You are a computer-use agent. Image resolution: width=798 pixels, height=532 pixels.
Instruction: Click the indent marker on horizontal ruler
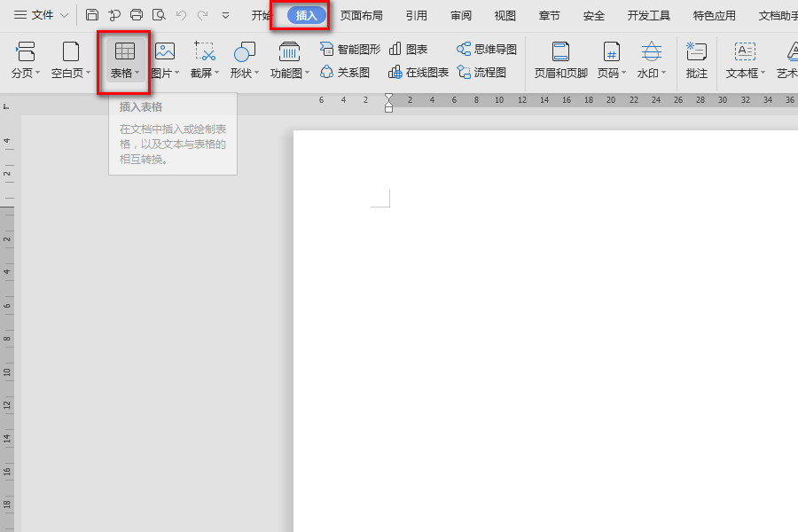[x=389, y=102]
